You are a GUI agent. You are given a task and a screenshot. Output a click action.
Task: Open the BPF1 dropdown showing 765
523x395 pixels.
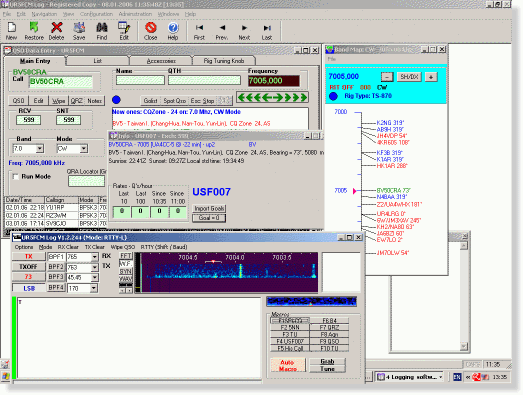(x=94, y=257)
